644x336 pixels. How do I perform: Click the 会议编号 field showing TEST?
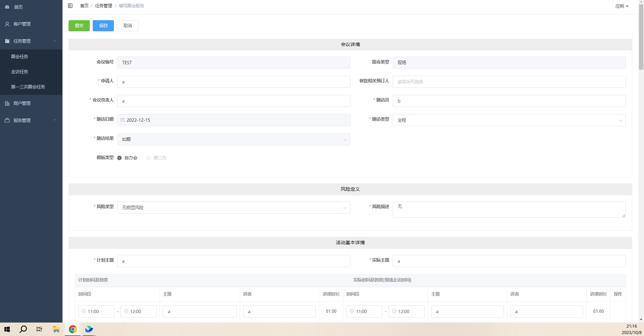coord(233,63)
